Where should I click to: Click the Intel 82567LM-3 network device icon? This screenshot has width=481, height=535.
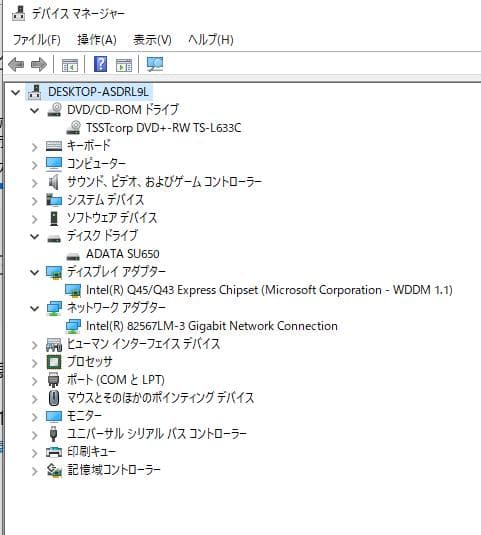pos(73,326)
